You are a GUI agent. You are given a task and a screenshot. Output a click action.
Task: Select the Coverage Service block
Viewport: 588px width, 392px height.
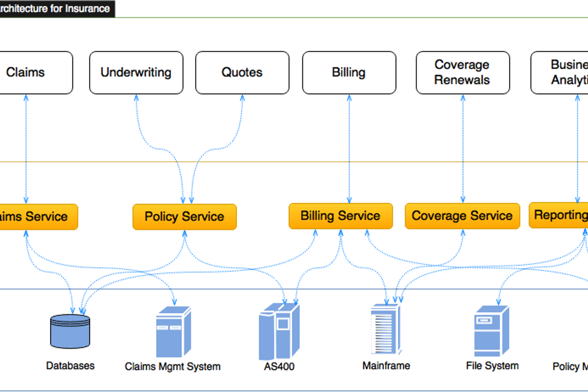tap(462, 216)
